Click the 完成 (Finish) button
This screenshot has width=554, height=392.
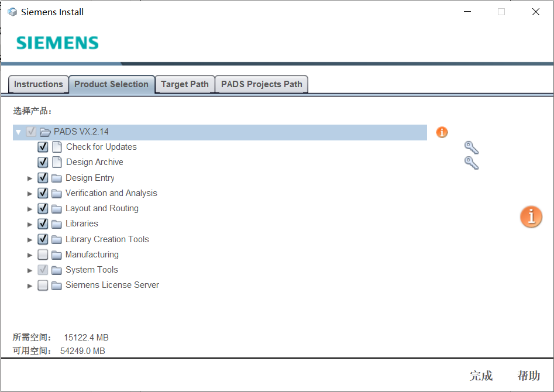481,376
